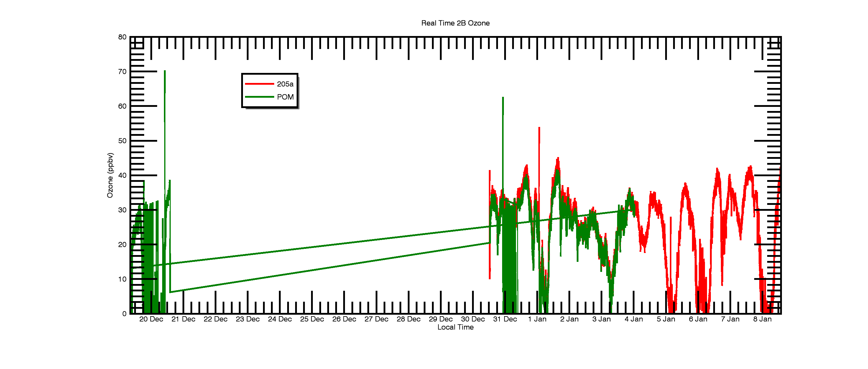Click the "30 Dec" x-axis date label

(x=473, y=319)
